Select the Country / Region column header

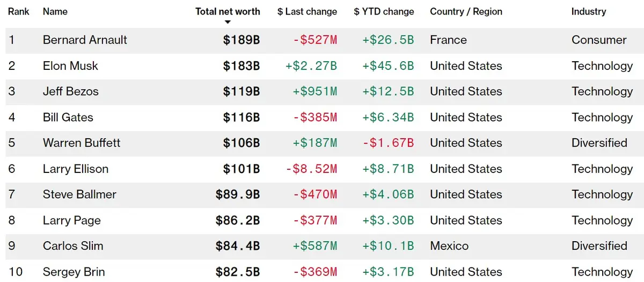pos(465,11)
